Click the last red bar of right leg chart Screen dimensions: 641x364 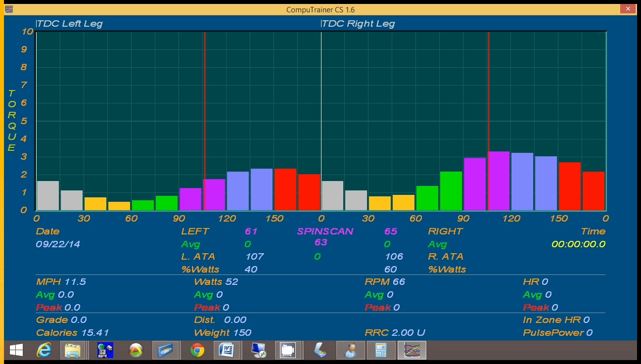coord(594,191)
